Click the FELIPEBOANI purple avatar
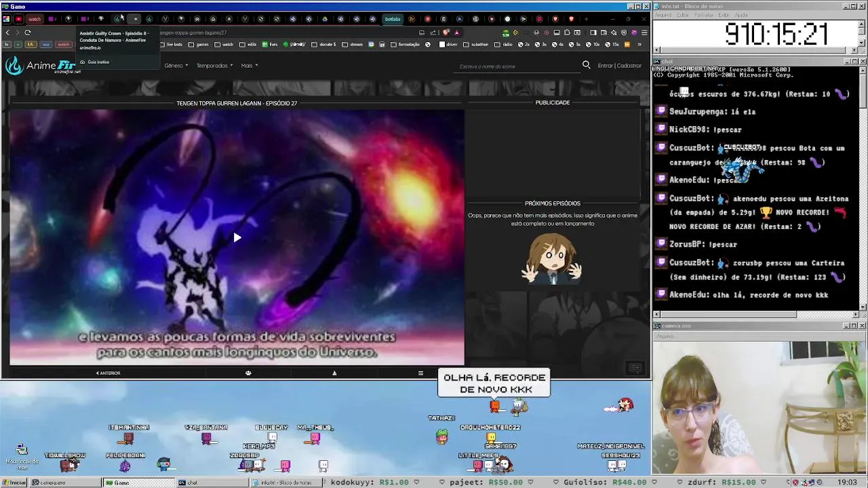Screen dimensions: 868x488 point(125,466)
